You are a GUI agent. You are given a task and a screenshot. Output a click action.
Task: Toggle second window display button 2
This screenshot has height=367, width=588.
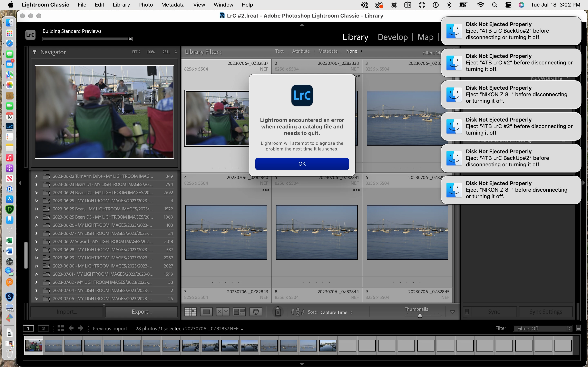(43, 328)
